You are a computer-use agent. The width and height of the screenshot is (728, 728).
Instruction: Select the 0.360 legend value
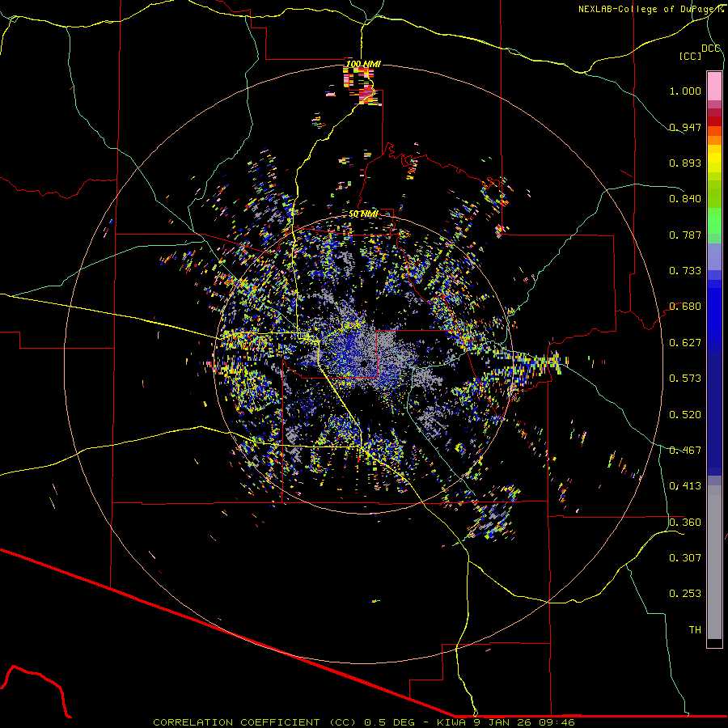tap(685, 523)
